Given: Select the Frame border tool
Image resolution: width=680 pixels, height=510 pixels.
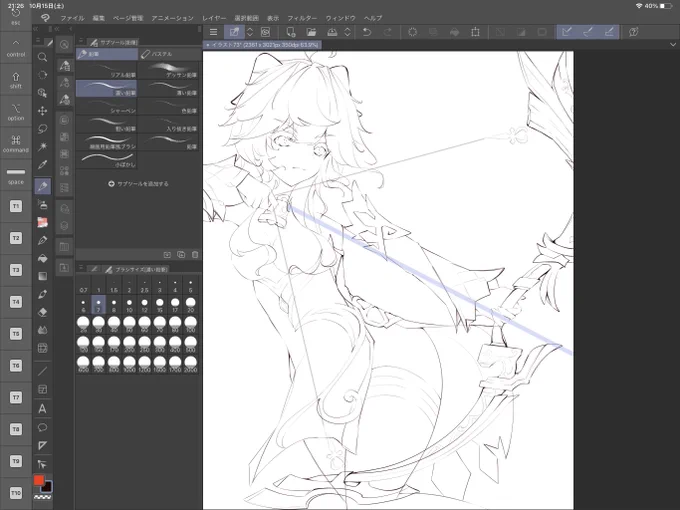Looking at the screenshot, I should tap(42, 389).
